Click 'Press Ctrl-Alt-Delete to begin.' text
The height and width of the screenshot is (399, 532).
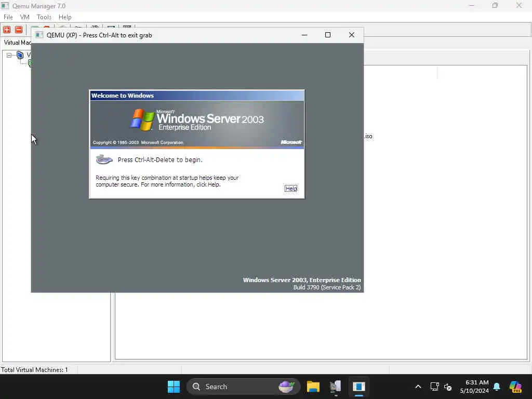(160, 160)
